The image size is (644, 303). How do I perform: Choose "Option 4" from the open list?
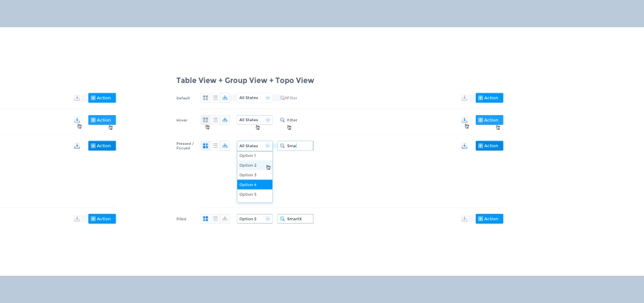[254, 185]
